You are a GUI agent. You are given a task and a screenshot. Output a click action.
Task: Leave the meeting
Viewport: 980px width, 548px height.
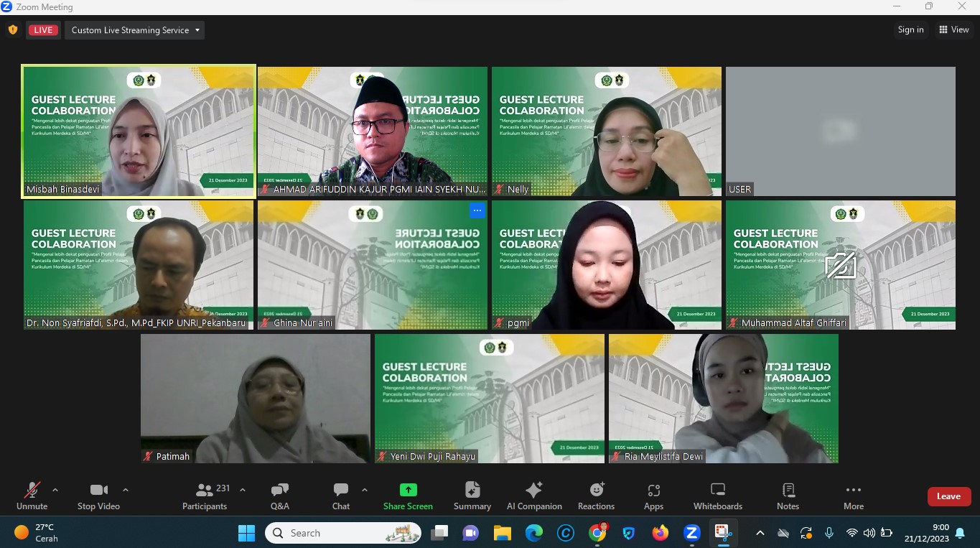pos(948,496)
